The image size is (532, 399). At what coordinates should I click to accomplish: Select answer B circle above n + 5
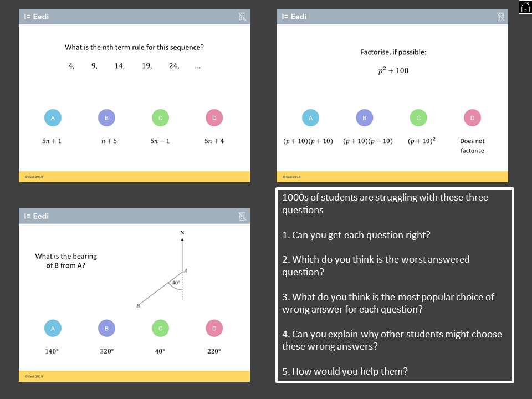[106, 117]
